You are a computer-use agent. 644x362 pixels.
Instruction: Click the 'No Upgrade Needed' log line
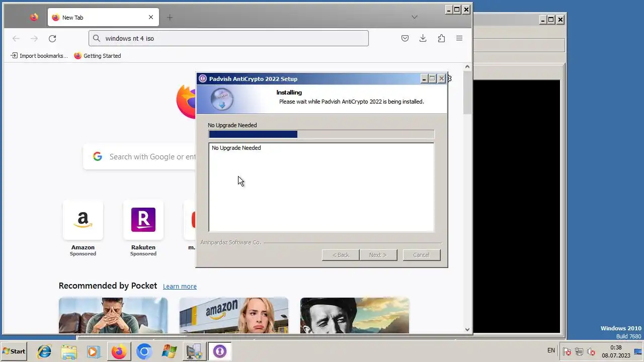click(236, 148)
